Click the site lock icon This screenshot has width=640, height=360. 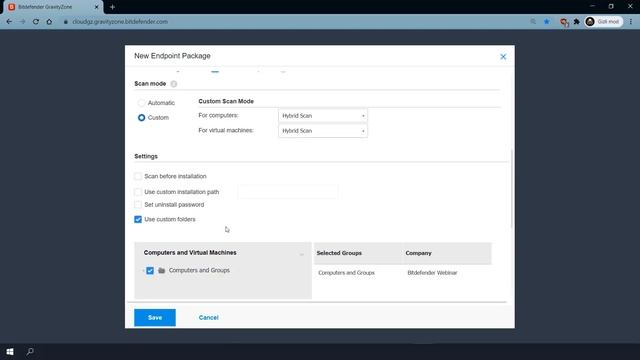coord(65,22)
